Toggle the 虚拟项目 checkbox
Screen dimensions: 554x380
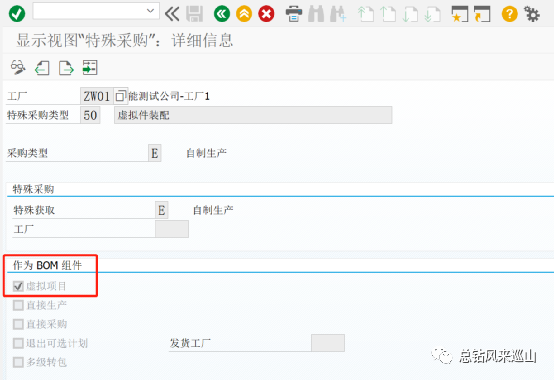pyautogui.click(x=18, y=286)
